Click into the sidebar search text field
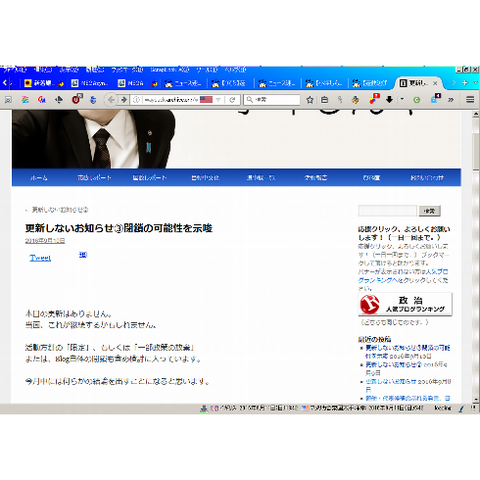The image size is (480, 480). pos(387,211)
